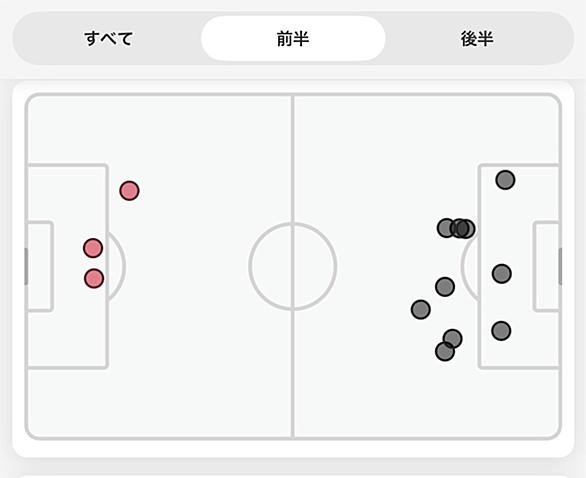Select the leftmost gray marker on the right half
586x478 pixels.
coord(420,309)
